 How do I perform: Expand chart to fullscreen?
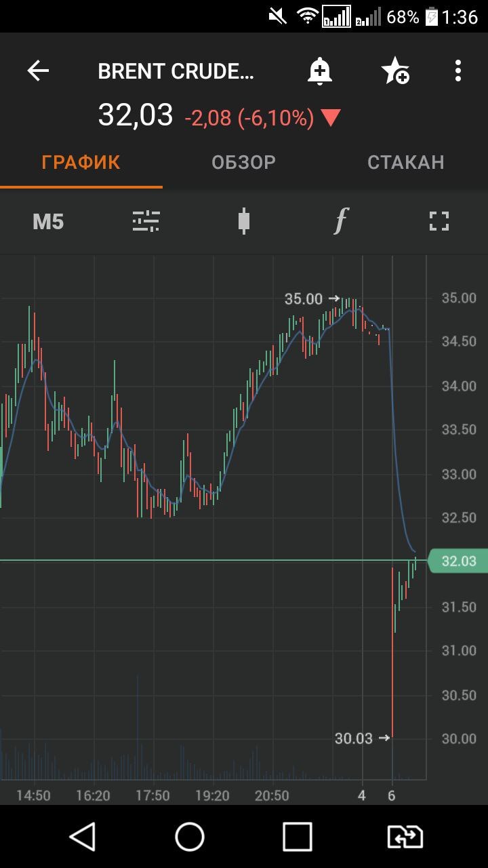(439, 221)
